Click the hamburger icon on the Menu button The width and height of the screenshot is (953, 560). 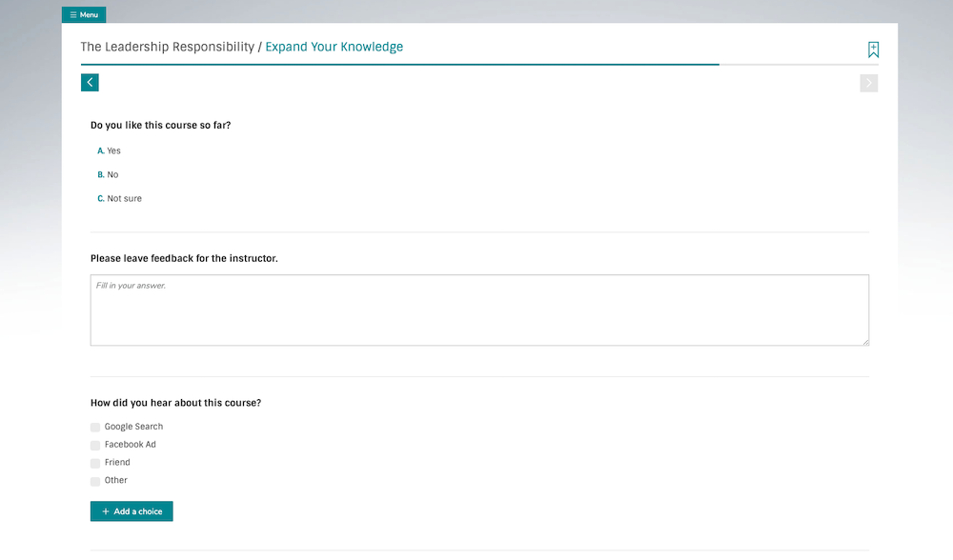pos(71,14)
